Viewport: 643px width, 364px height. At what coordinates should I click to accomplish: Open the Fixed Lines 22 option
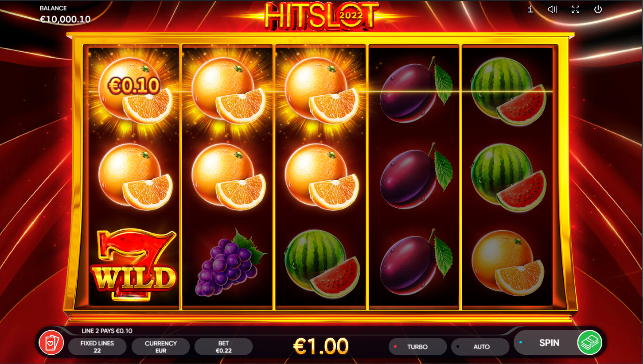[x=97, y=347]
